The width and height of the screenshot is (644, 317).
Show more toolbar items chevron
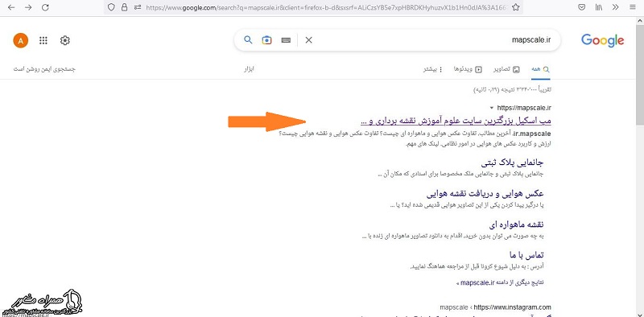pyautogui.click(x=615, y=7)
